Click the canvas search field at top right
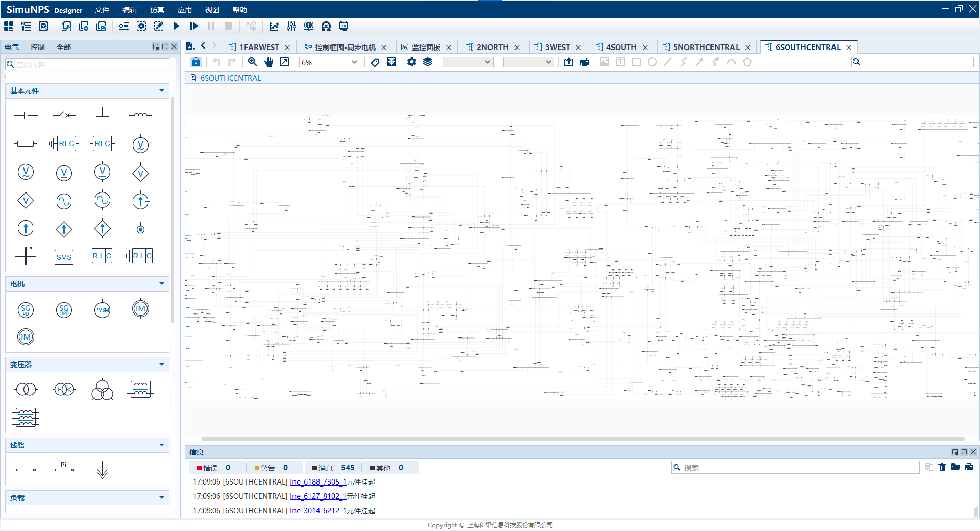The height and width of the screenshot is (531, 980). pyautogui.click(x=913, y=62)
